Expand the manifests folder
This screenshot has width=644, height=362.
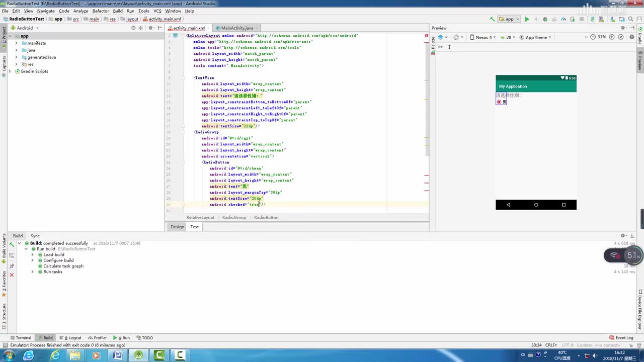(16, 43)
